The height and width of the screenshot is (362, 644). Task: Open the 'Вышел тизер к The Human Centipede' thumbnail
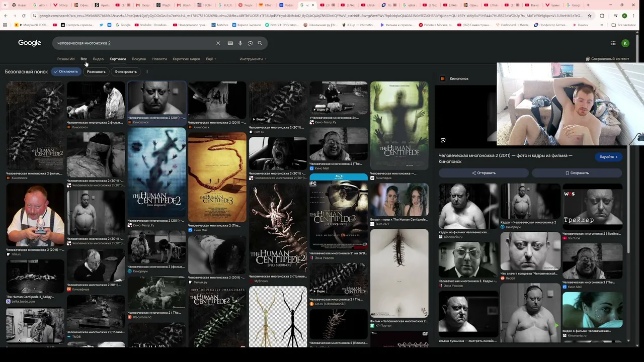(399, 200)
